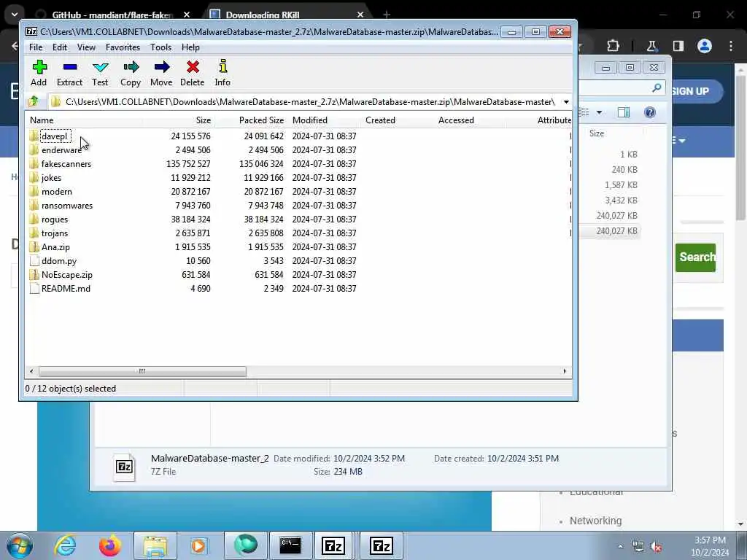747x560 pixels.
Task: Sort by Created column header
Action: pos(398,120)
